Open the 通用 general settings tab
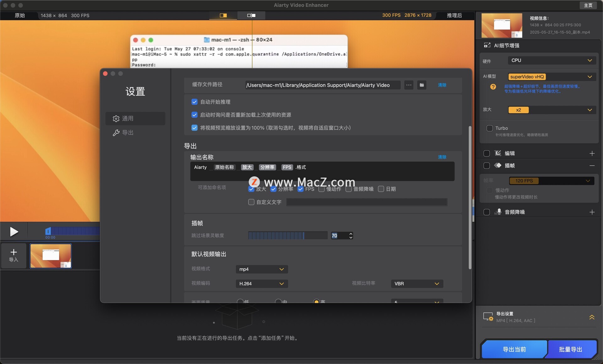The image size is (603, 364). [x=135, y=118]
